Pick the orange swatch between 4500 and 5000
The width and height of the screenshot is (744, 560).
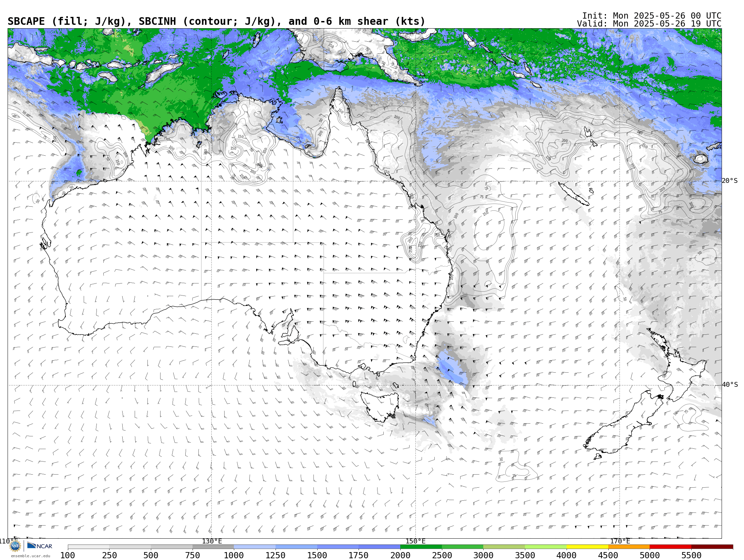coord(629,547)
